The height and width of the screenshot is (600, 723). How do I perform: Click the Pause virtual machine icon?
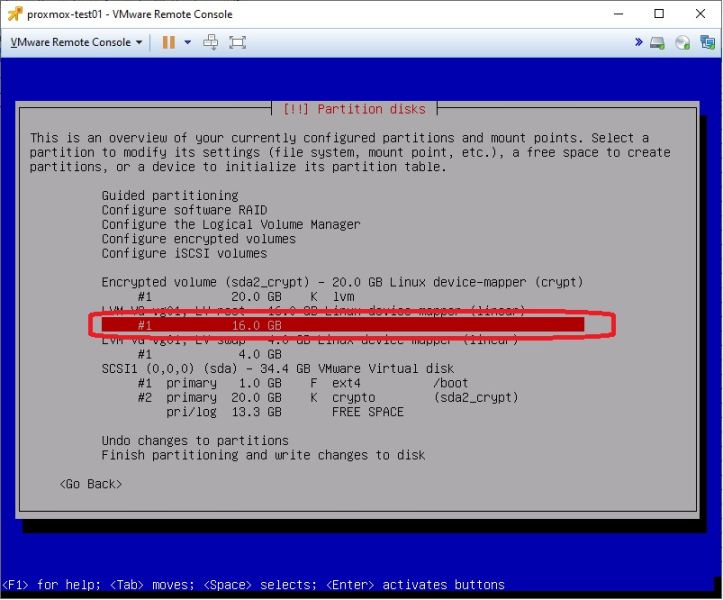(169, 42)
